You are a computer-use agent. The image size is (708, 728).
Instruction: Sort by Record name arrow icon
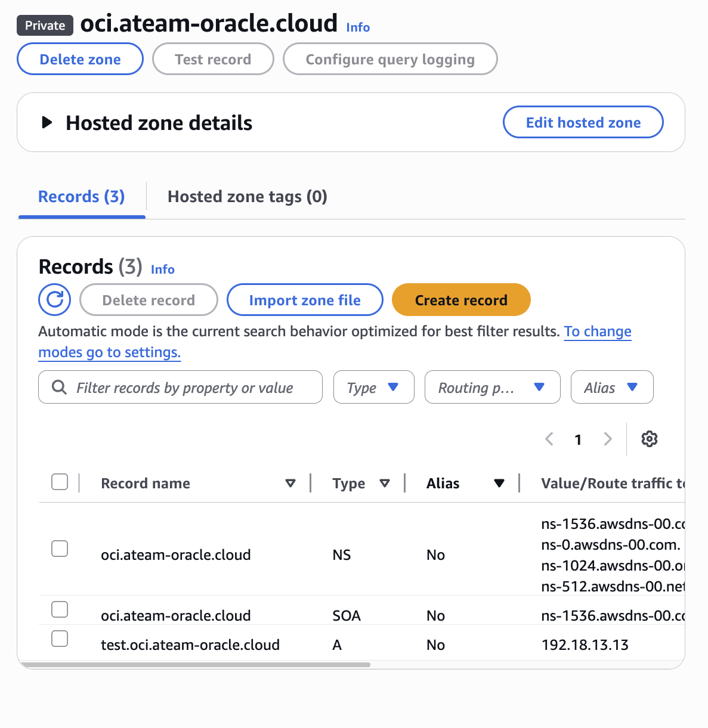290,483
